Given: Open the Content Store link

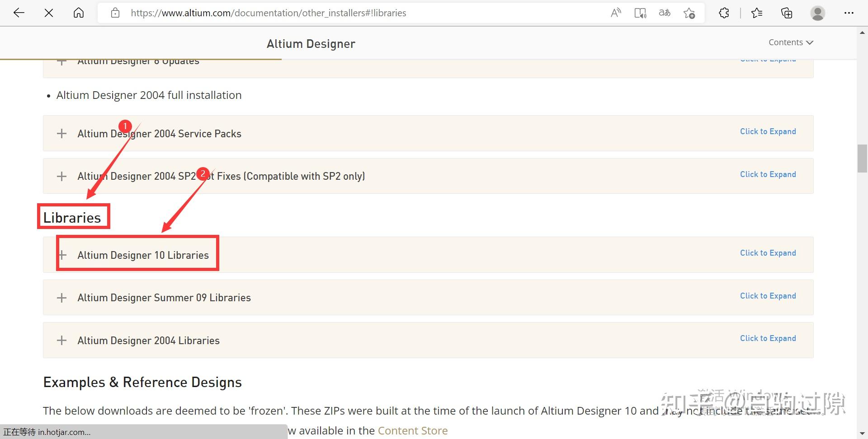Looking at the screenshot, I should pyautogui.click(x=413, y=431).
